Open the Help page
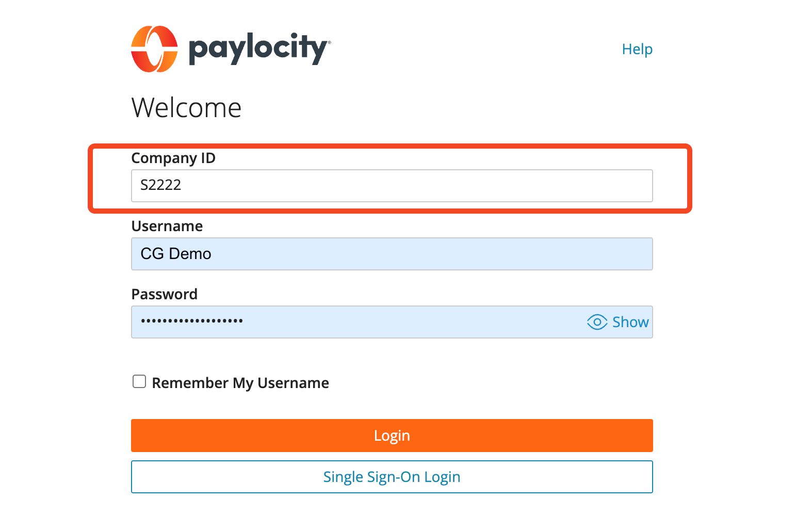Image resolution: width=812 pixels, height=515 pixels. (637, 49)
